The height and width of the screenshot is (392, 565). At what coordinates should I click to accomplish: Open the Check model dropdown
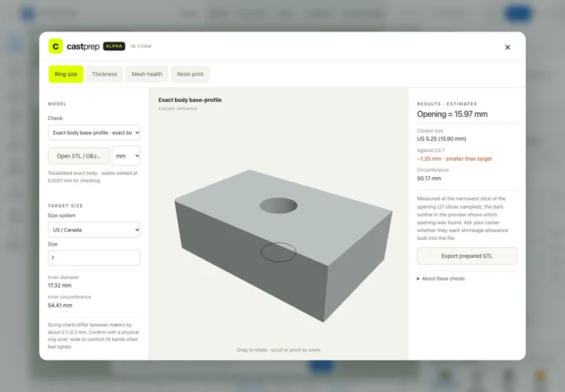coord(94,132)
